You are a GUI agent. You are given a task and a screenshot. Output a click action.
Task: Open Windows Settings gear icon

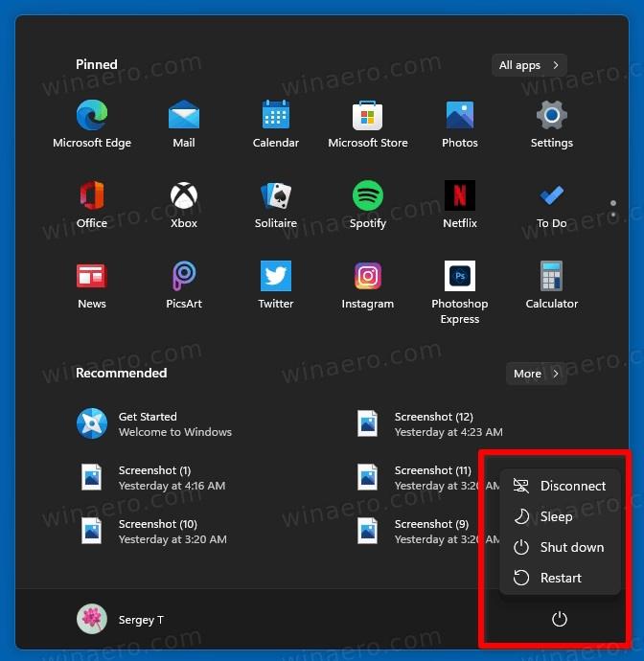pos(552,117)
